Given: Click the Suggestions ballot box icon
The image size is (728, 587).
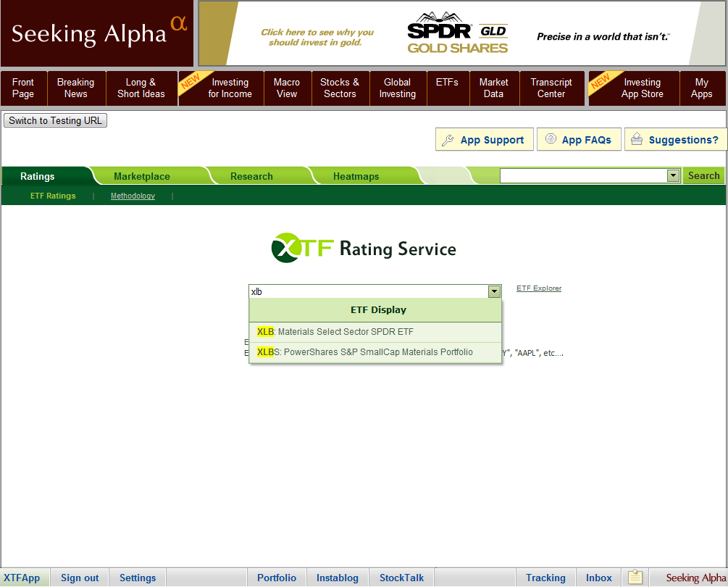Looking at the screenshot, I should pos(637,139).
